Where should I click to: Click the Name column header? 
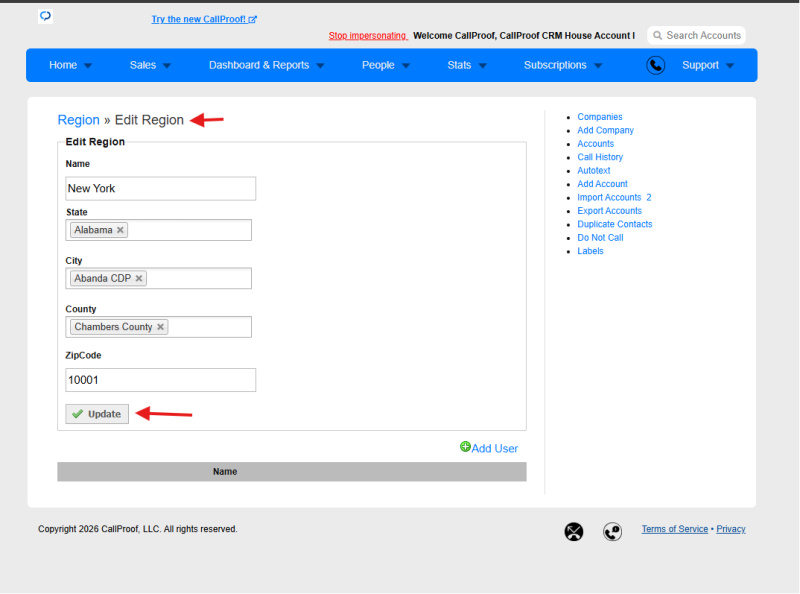pyautogui.click(x=225, y=472)
